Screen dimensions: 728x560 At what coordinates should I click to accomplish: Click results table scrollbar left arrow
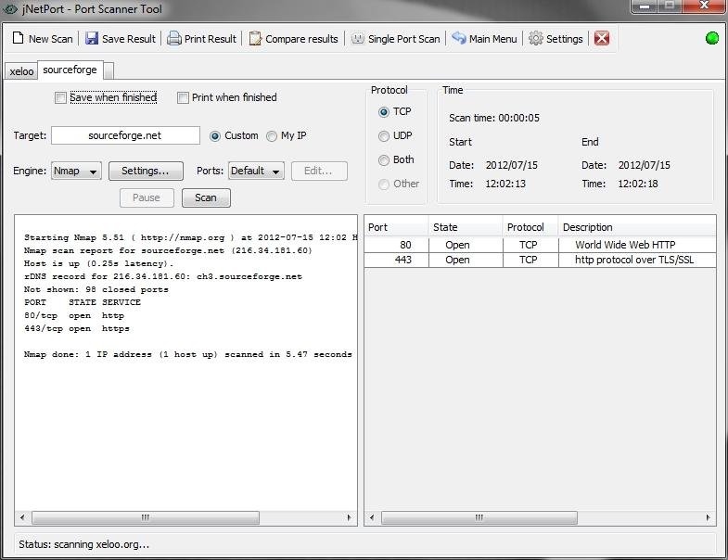click(372, 517)
